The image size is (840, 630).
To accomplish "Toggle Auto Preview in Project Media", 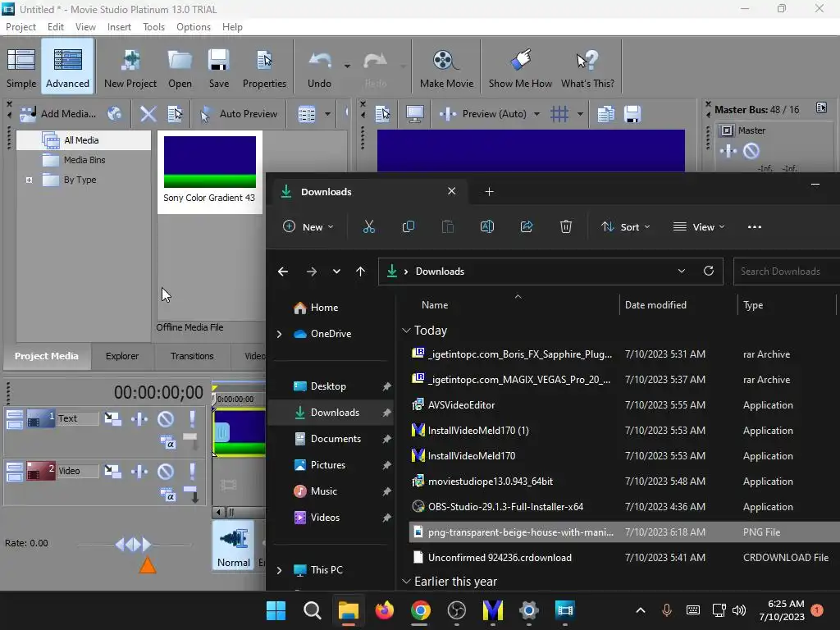I will tap(239, 113).
